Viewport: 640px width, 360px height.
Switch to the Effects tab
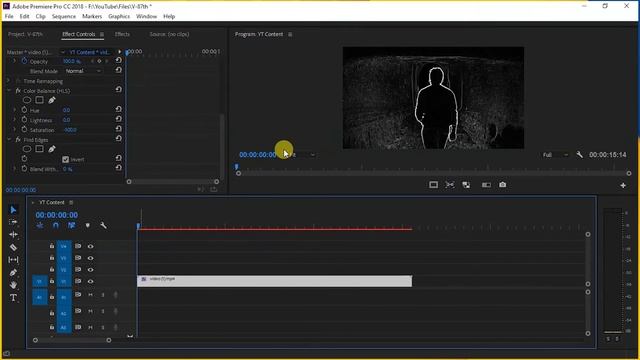[122, 34]
